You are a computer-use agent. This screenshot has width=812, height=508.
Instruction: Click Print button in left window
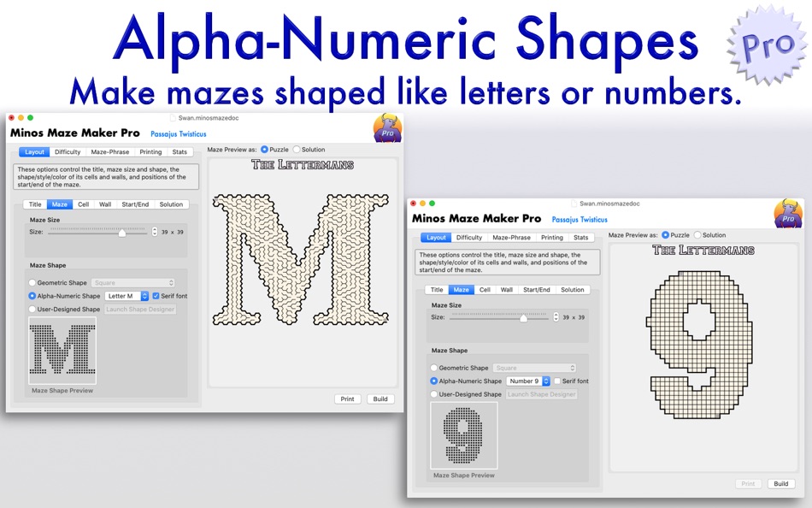(348, 399)
